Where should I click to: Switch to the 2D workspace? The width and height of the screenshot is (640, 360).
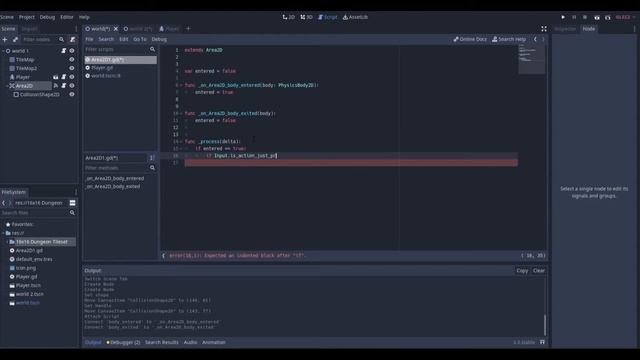point(289,17)
